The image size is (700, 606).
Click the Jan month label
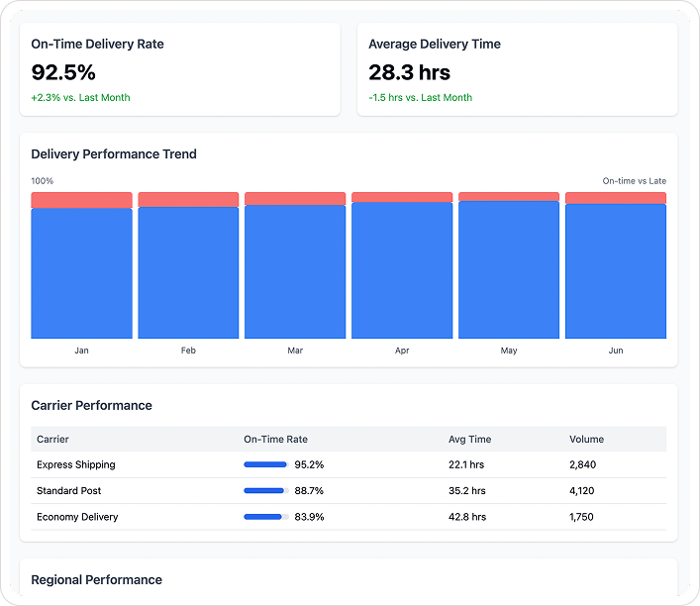(82, 351)
